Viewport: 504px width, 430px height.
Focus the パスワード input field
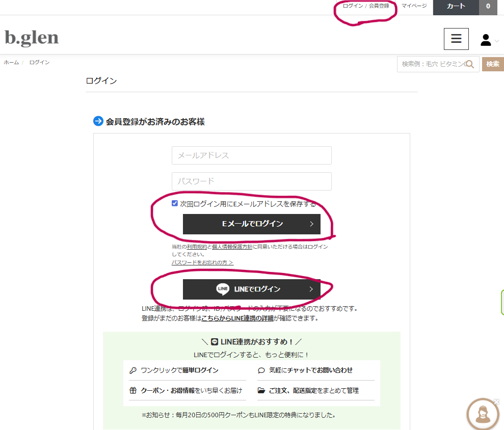[252, 181]
